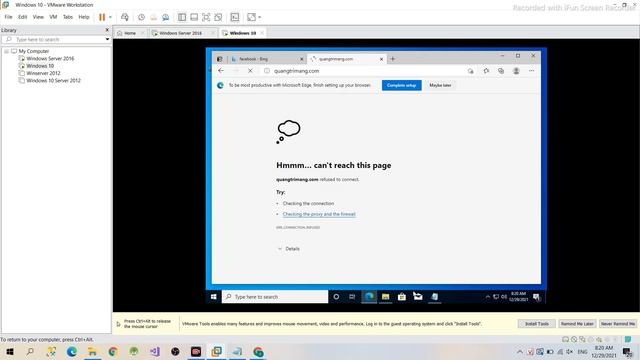640x360 pixels.
Task: Switch to the Windows Server 2016 tab
Action: tap(180, 33)
